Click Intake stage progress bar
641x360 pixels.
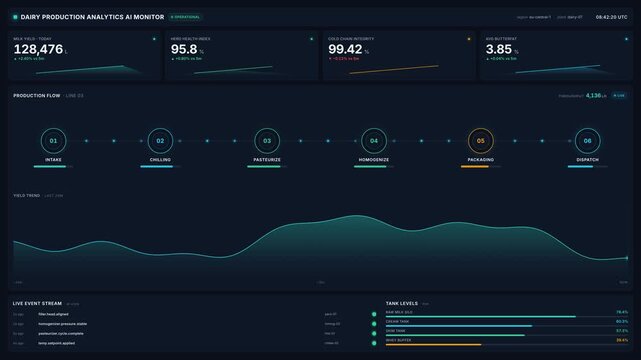[x=54, y=166]
